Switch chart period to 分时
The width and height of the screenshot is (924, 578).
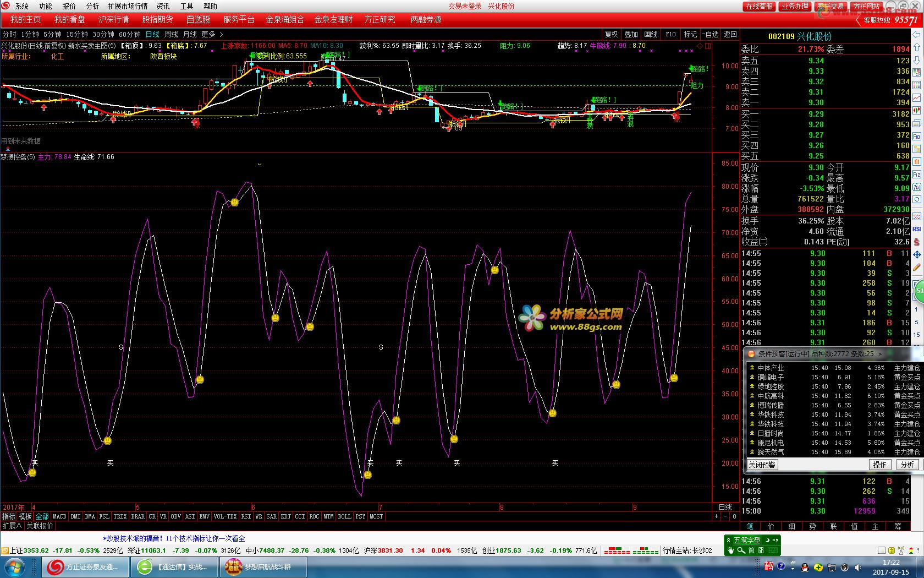(9, 34)
